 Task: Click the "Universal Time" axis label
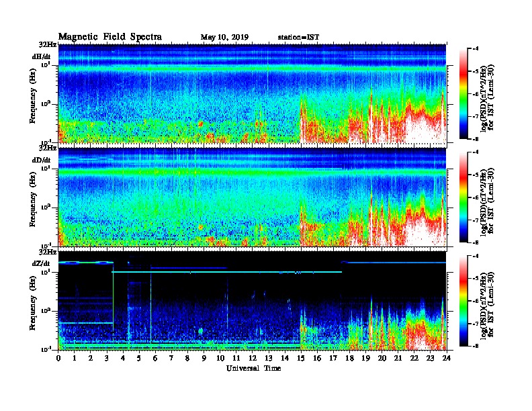coord(253,368)
